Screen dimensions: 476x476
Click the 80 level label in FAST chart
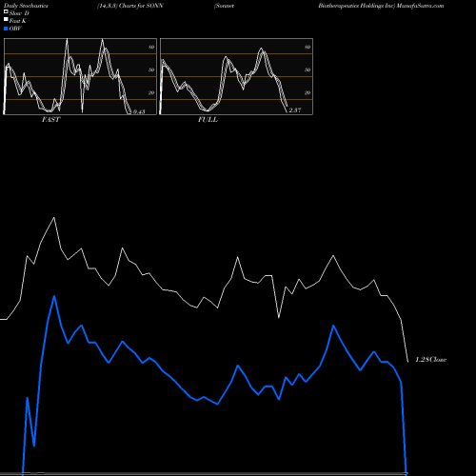[x=151, y=47]
